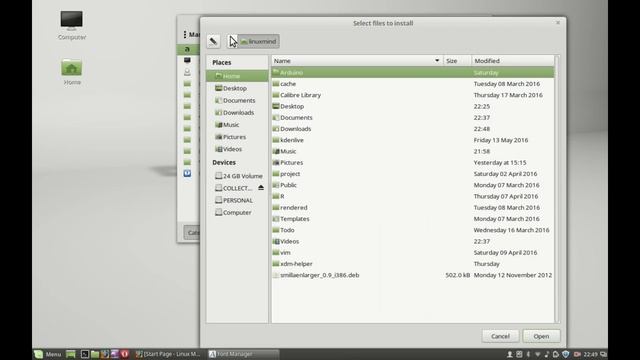Select Home in the Places sidebar
This screenshot has width=640, height=360.
click(237, 76)
